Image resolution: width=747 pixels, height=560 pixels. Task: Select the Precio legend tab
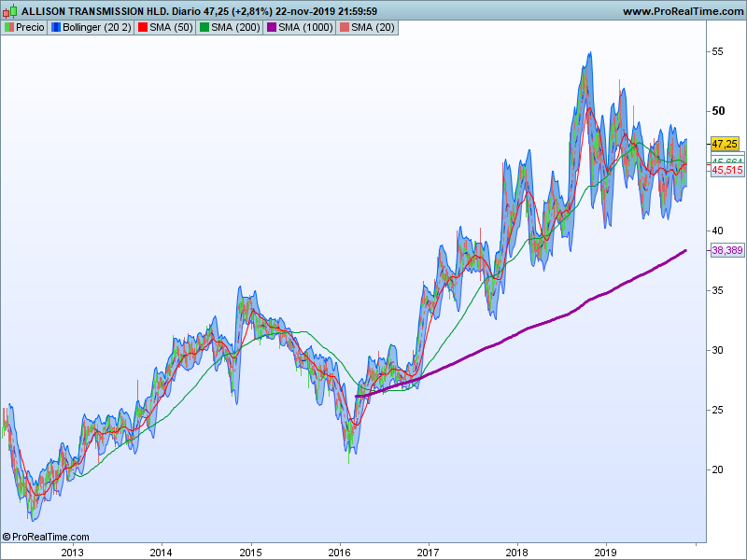[24, 28]
